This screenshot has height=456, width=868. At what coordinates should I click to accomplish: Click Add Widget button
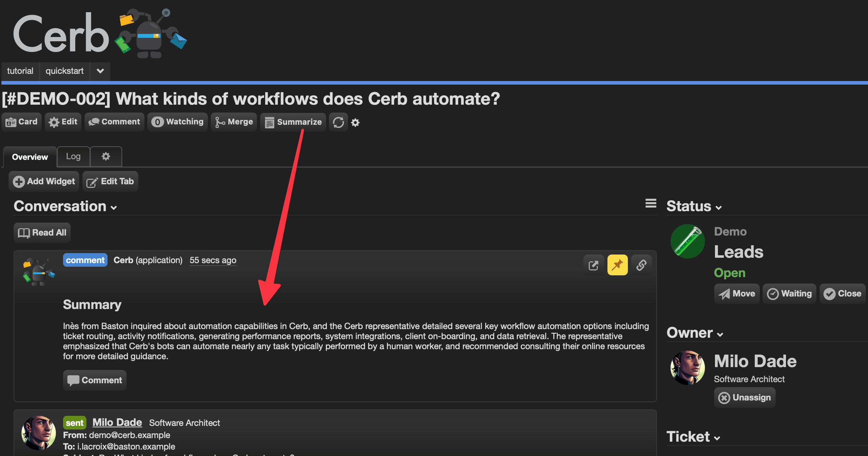[44, 181]
